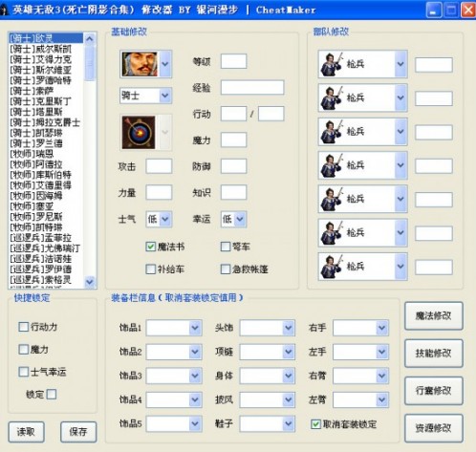Click the 读取 button
Viewport: 476px width, 452px height.
click(x=26, y=432)
